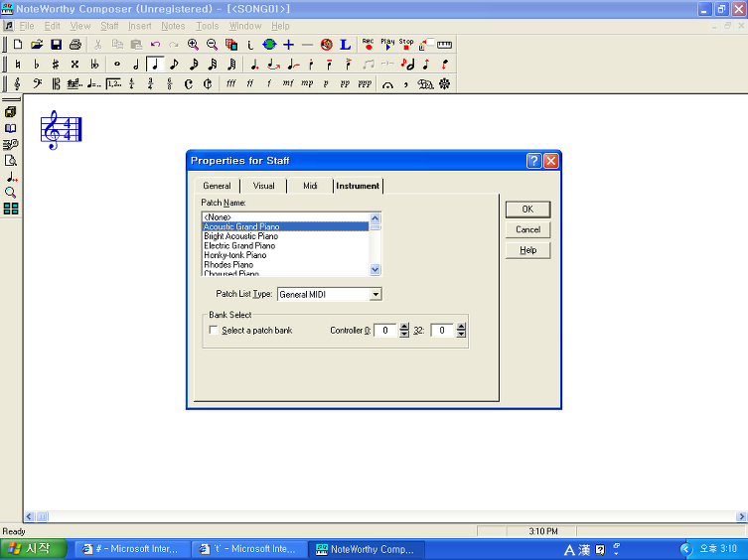Click the Windows Start button
748x560 pixels.
click(x=33, y=549)
